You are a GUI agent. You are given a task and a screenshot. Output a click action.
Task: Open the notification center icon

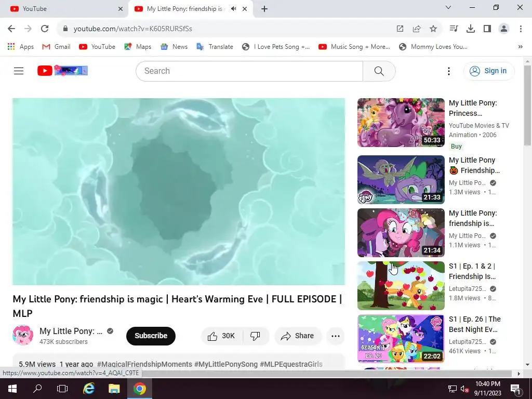[x=515, y=389]
